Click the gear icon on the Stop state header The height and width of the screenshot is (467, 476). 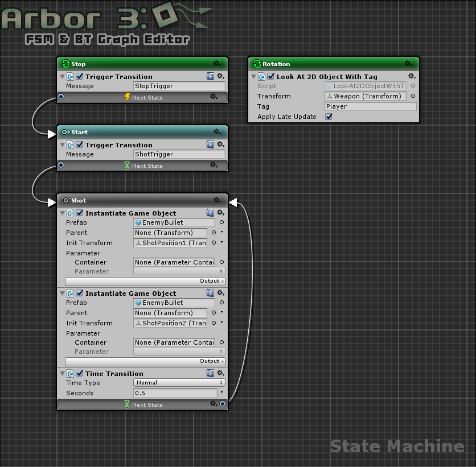click(x=216, y=63)
